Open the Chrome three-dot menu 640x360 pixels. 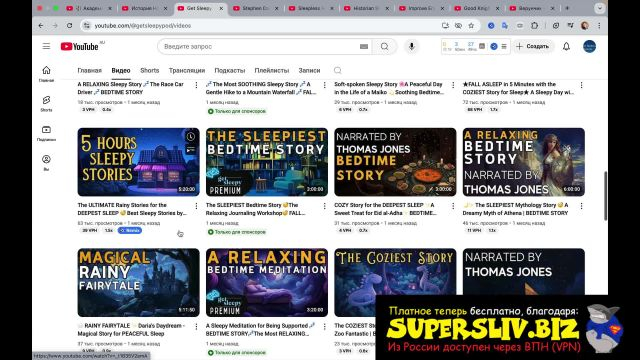[599, 25]
